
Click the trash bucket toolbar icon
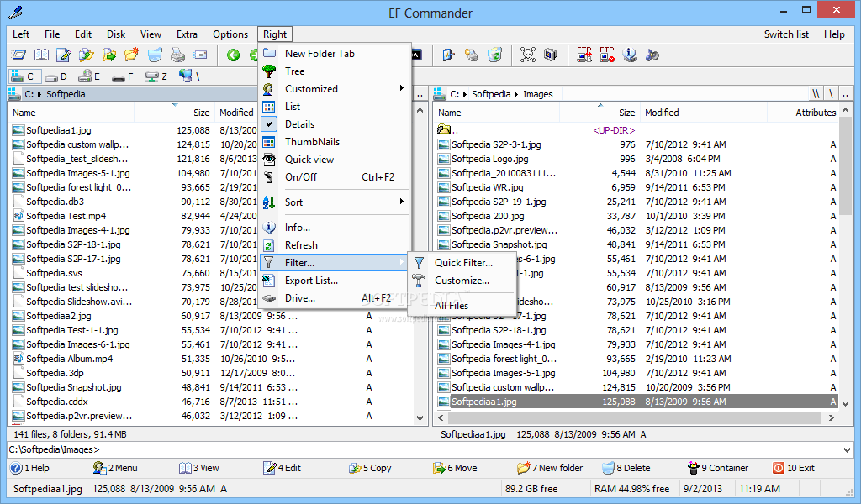(155, 55)
